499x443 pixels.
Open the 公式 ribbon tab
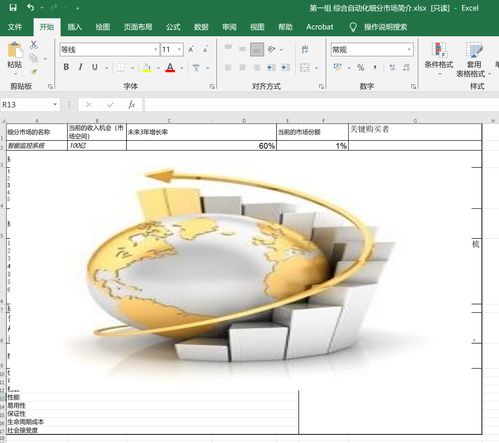coord(173,27)
